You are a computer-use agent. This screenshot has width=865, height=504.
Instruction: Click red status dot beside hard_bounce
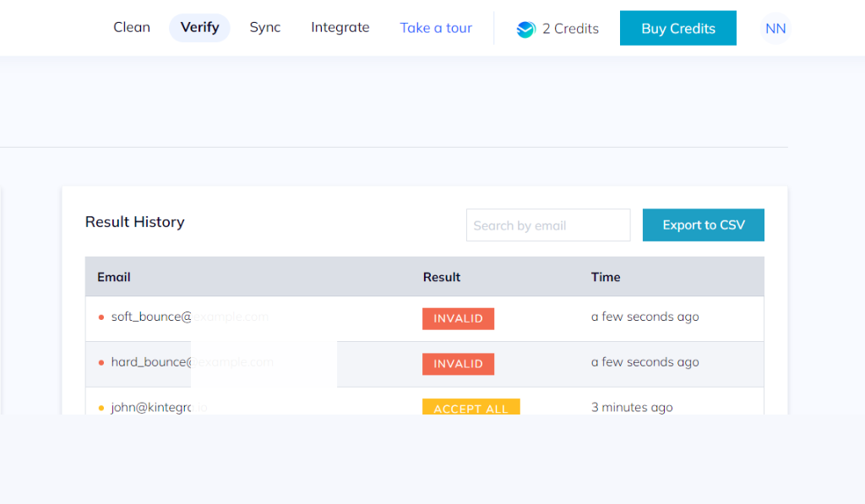tap(101, 362)
